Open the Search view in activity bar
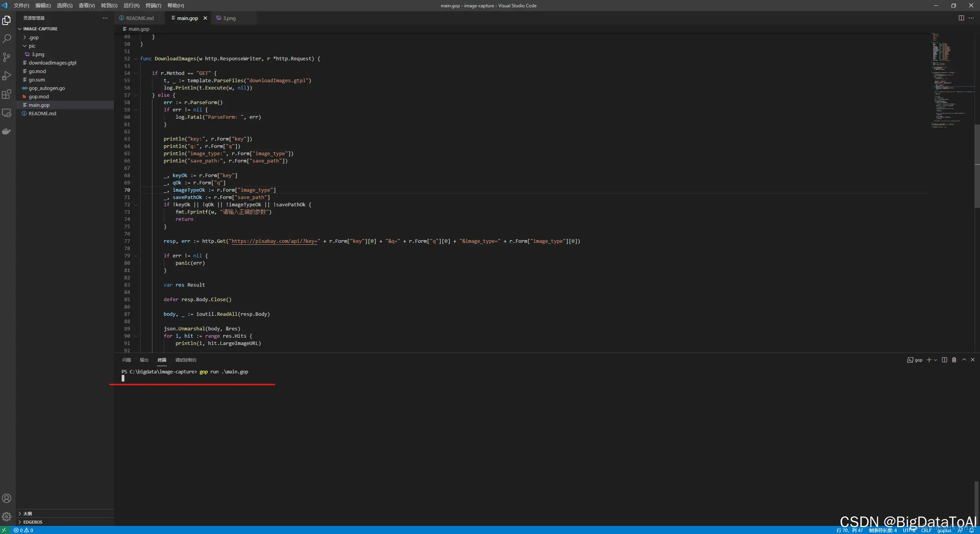 click(7, 39)
